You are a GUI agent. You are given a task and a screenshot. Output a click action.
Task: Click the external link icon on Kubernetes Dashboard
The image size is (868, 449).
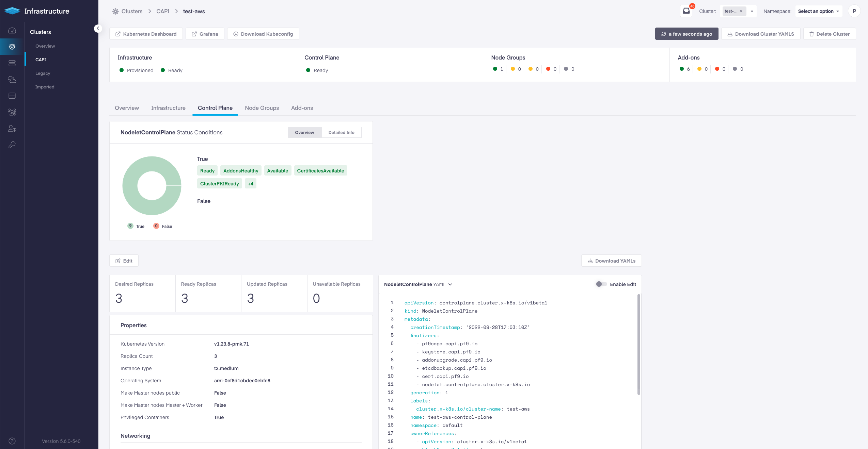coord(118,34)
